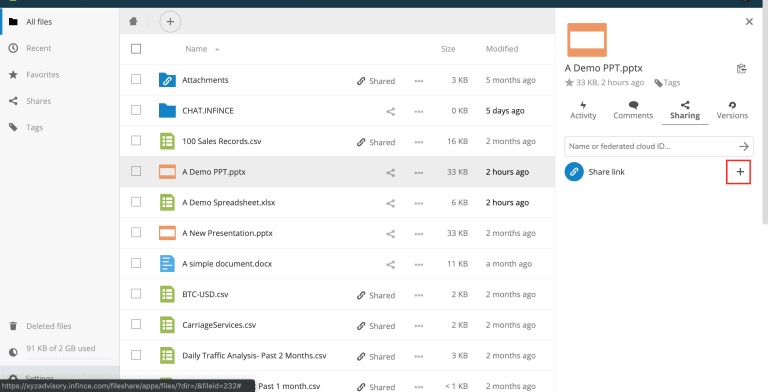Image resolution: width=768 pixels, height=392 pixels.
Task: Check the A simple document.docx checkbox
Action: pos(136,263)
